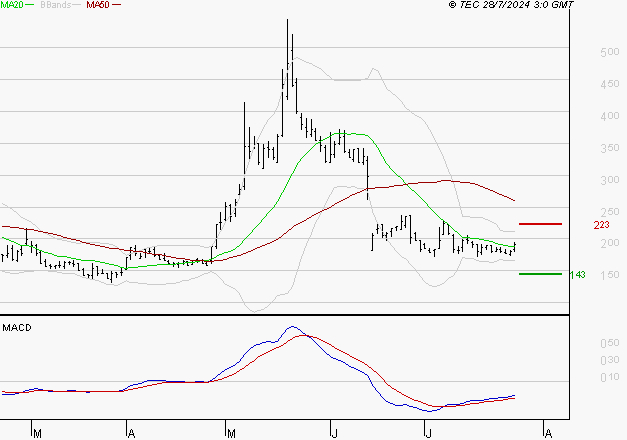Image resolution: width=627 pixels, height=440 pixels.
Task: Select the 050 MACD scale label
Action: click(x=610, y=343)
